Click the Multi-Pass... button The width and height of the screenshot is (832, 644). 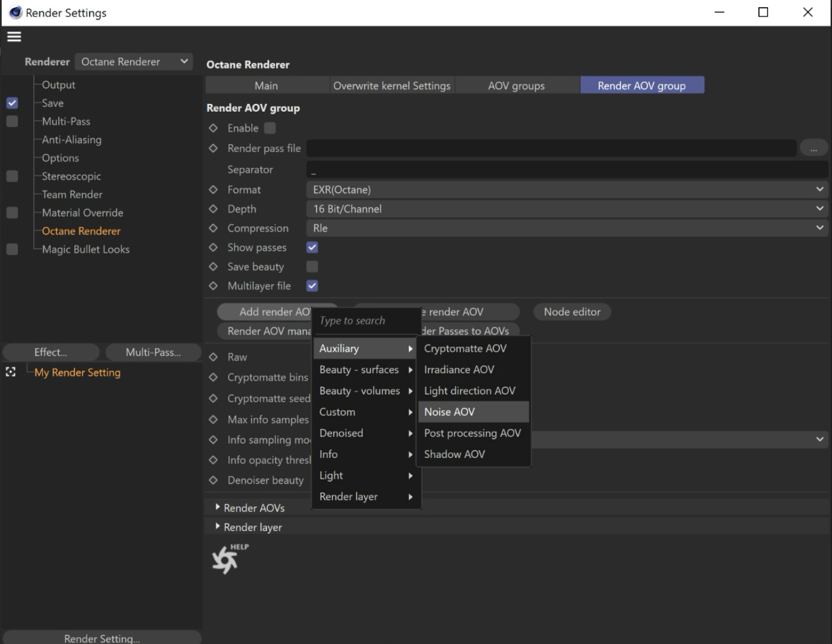click(153, 352)
